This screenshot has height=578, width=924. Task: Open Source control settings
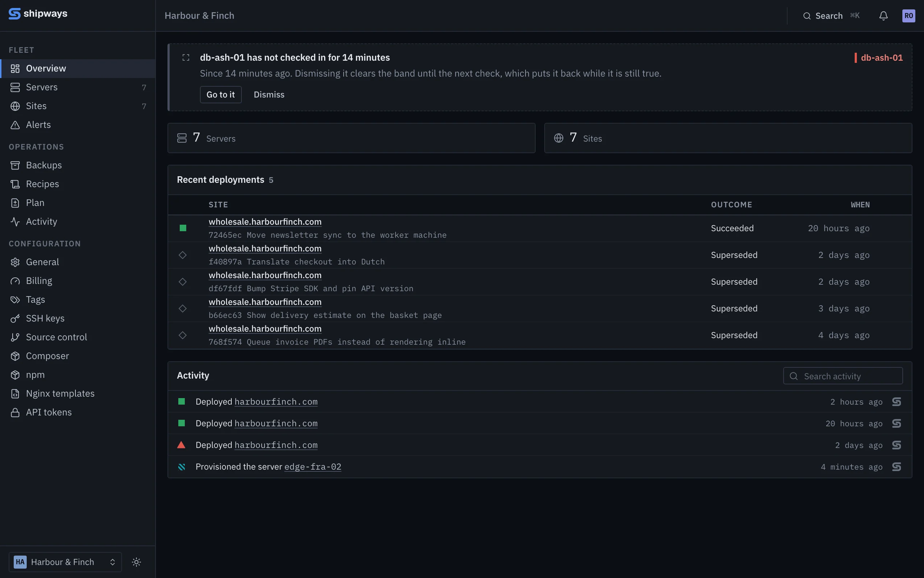pos(78,337)
